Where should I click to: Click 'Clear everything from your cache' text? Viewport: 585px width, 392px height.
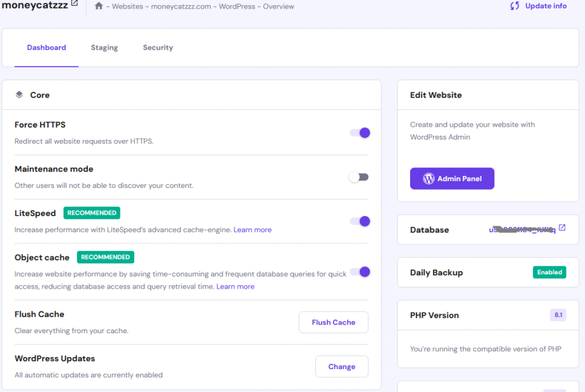71,331
